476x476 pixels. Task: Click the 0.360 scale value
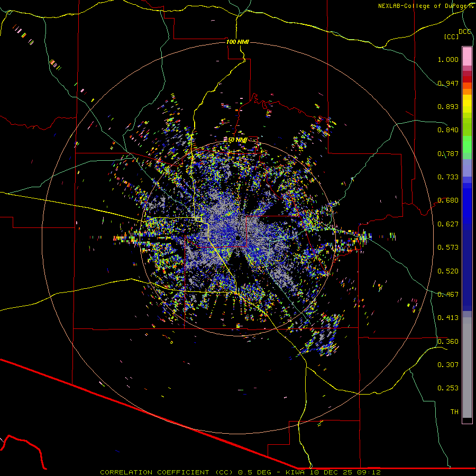point(448,342)
